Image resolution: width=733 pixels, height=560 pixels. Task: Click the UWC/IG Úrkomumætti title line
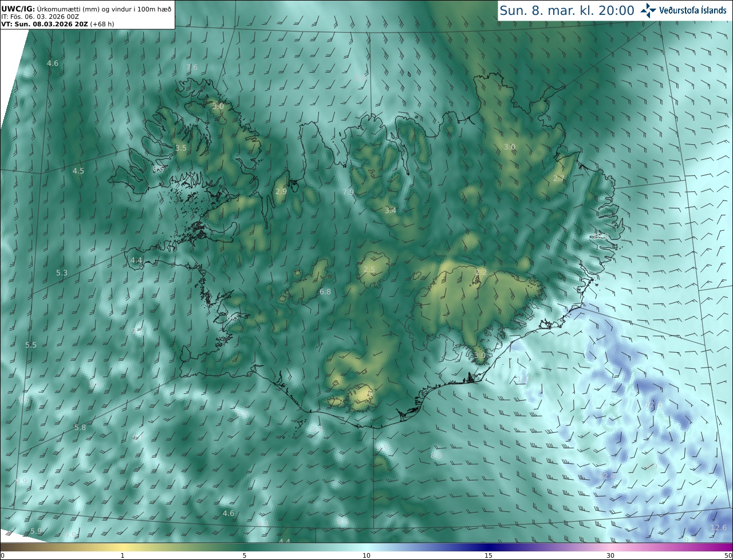click(86, 9)
